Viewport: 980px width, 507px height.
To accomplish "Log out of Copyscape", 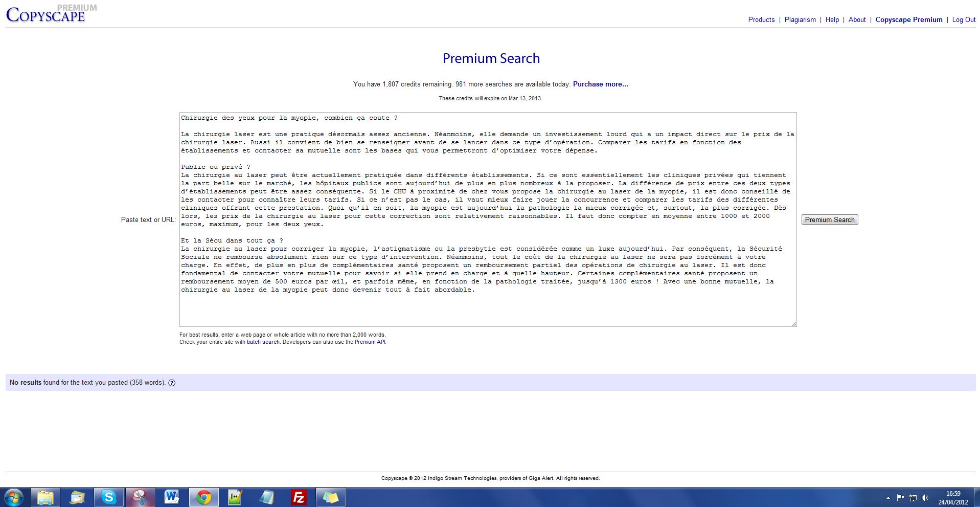I will coord(964,19).
